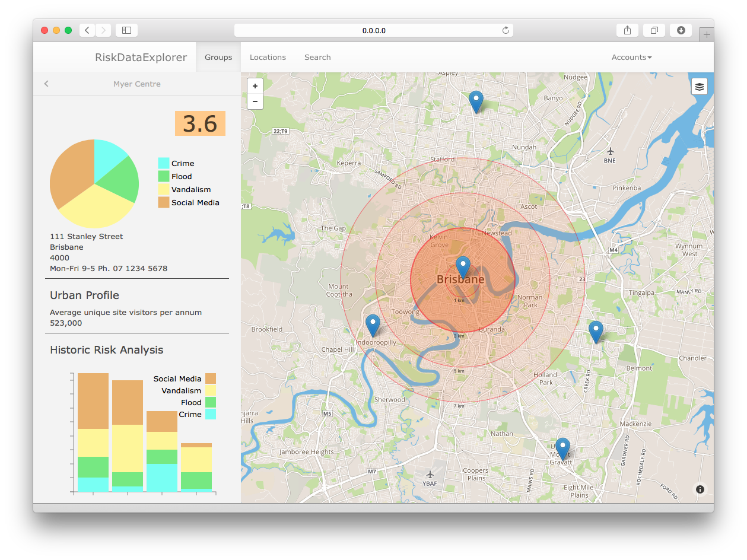Toggle Social Media in the Historic Risk legend
Viewport: 747px width, 560px height.
click(x=177, y=378)
